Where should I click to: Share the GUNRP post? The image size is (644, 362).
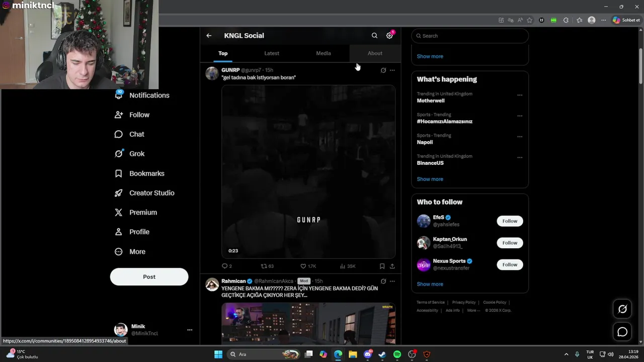tap(392, 266)
